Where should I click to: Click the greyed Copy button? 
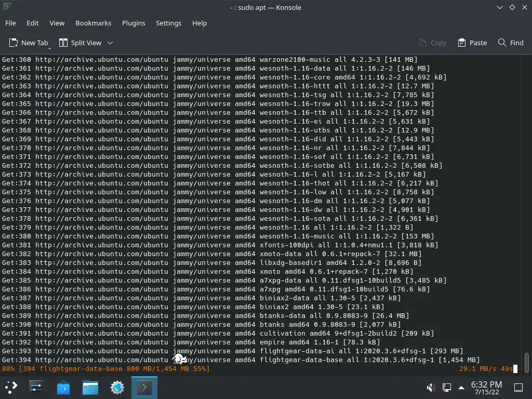pos(432,43)
